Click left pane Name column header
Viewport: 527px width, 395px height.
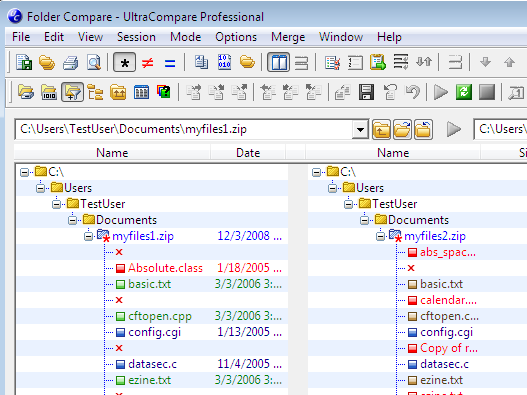(x=112, y=153)
